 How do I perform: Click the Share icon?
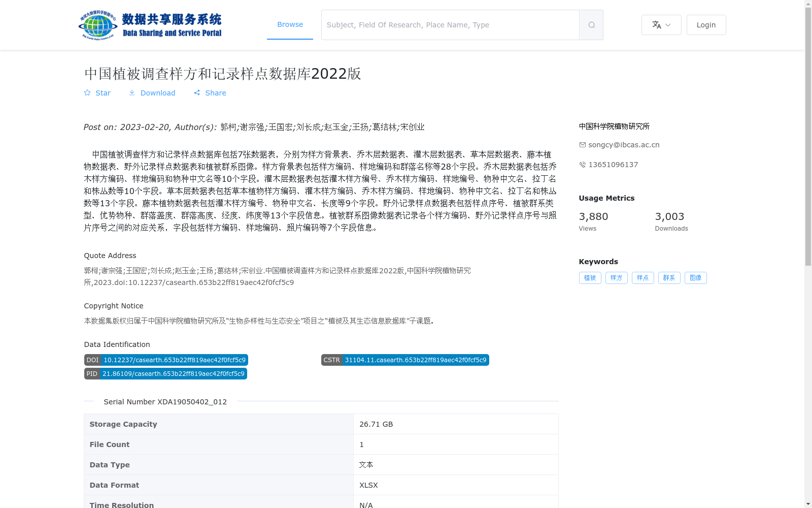[x=197, y=93]
